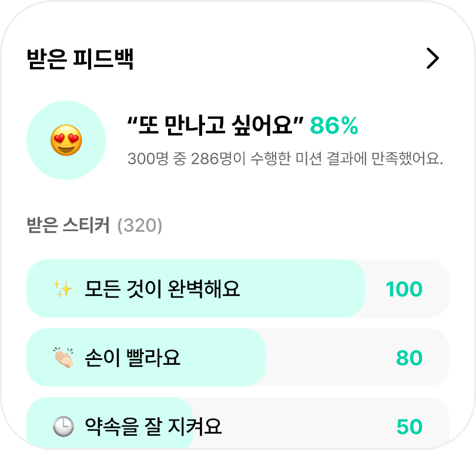
Task: Select the 받은 피드백 heading
Action: 80,59
